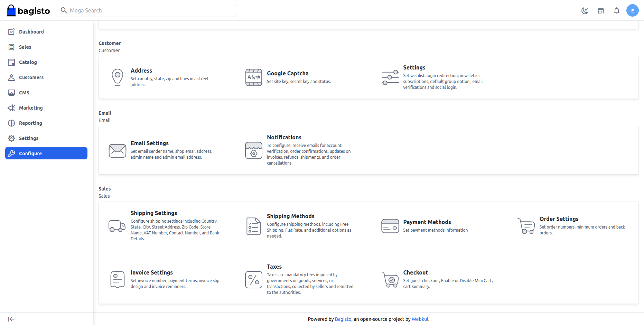Toggle dark mode moon icon
Screen dimensions: 644x325
585,11
